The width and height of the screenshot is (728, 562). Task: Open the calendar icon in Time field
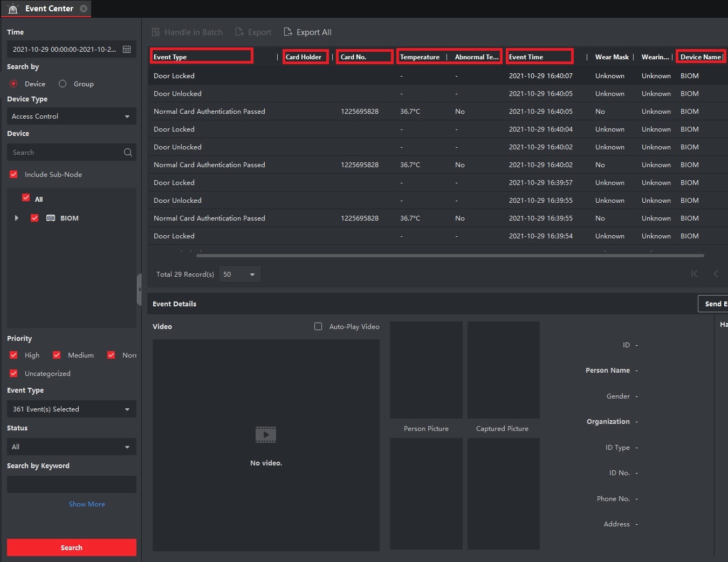[x=127, y=49]
